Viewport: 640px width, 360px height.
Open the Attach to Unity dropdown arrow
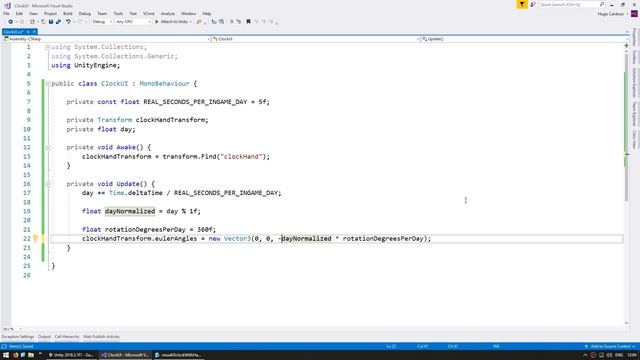(191, 22)
